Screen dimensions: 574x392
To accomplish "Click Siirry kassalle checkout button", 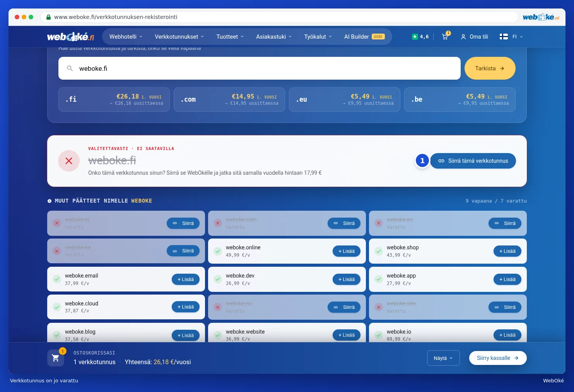I will [498, 358].
